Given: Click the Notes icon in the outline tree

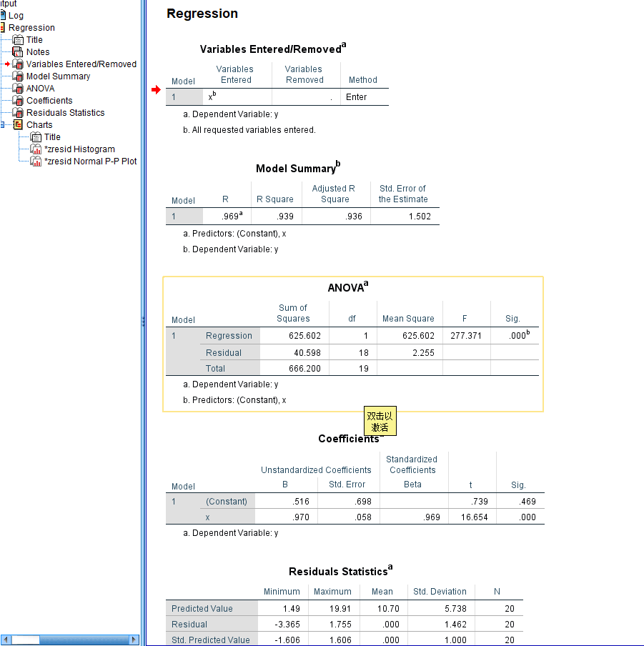Looking at the screenshot, I should (18, 52).
